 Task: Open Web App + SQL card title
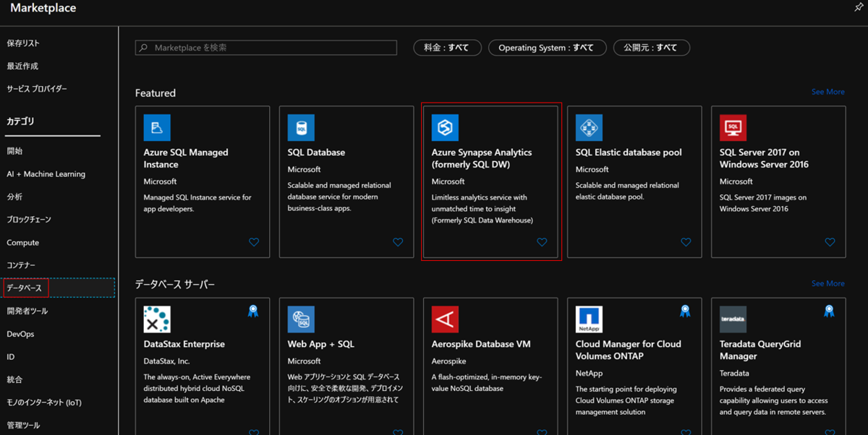coord(321,344)
